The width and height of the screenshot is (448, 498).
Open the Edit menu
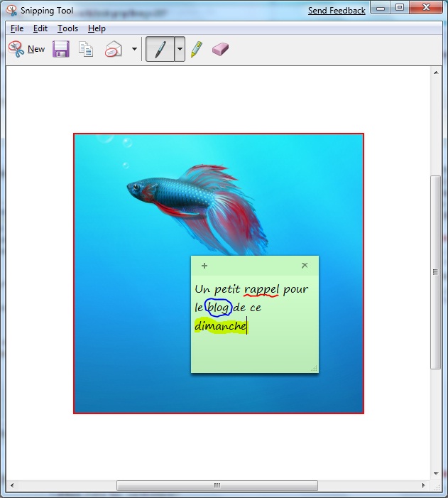[x=40, y=28]
